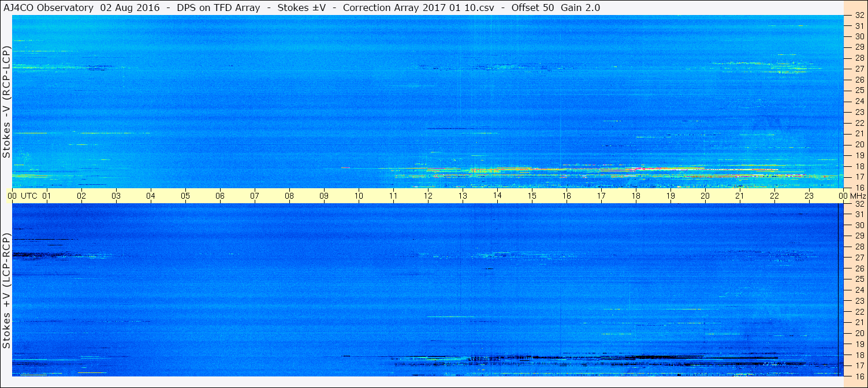Screen dimensions: 868x388
Task: Click the 'AJ4CO Observatory' title text
Action: pyautogui.click(x=49, y=8)
